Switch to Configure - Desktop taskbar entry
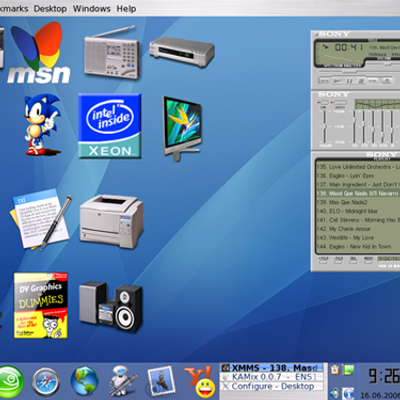Image resolution: width=400 pixels, height=400 pixels. point(272,386)
